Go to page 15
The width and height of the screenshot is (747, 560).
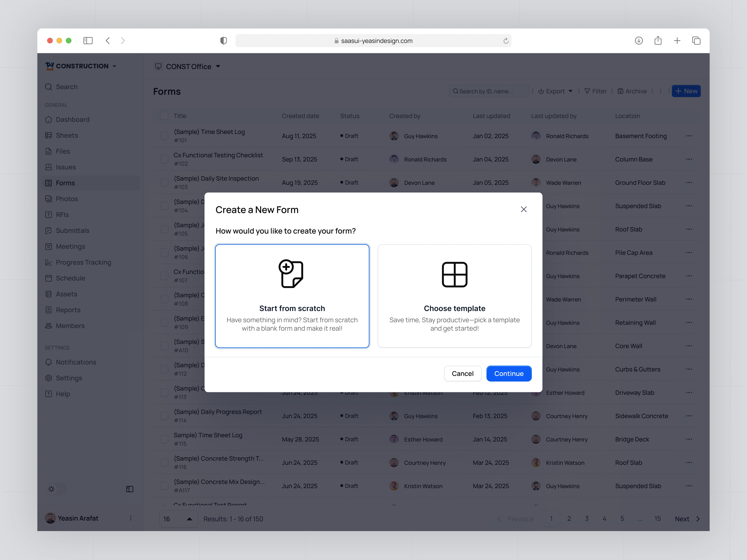[x=658, y=518]
